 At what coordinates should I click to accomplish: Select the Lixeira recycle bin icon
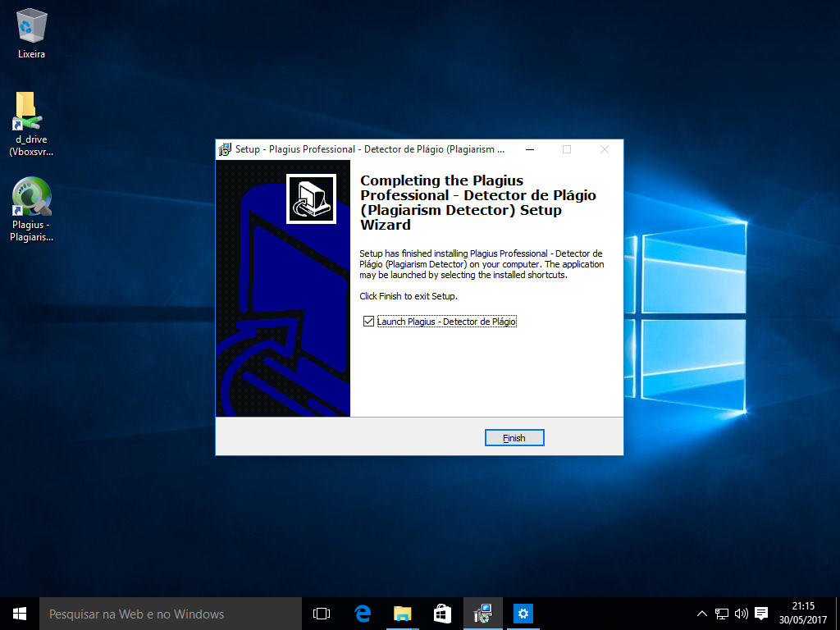[x=31, y=26]
